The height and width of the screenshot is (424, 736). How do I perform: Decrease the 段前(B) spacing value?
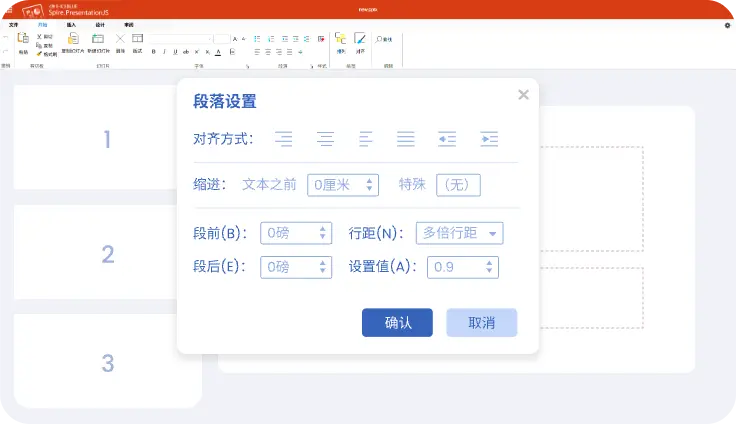point(322,237)
